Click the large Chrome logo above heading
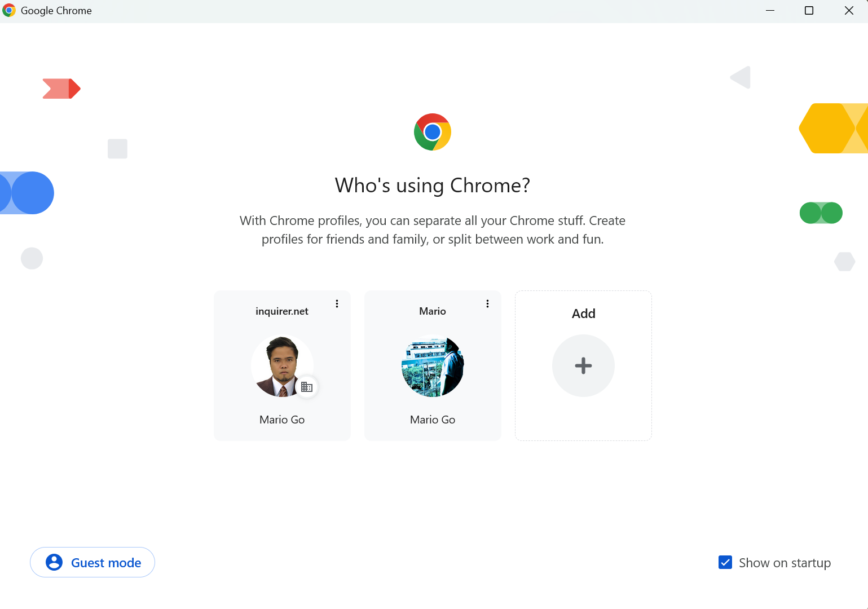 pos(433,132)
